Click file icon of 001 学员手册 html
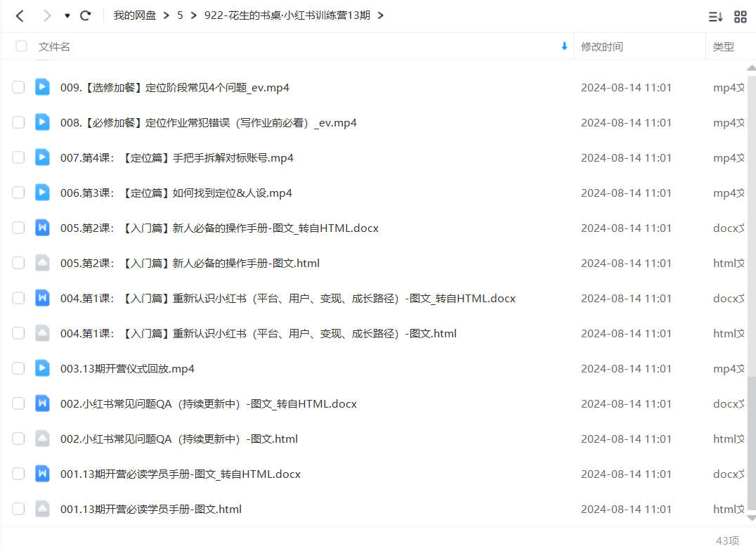 [x=42, y=509]
